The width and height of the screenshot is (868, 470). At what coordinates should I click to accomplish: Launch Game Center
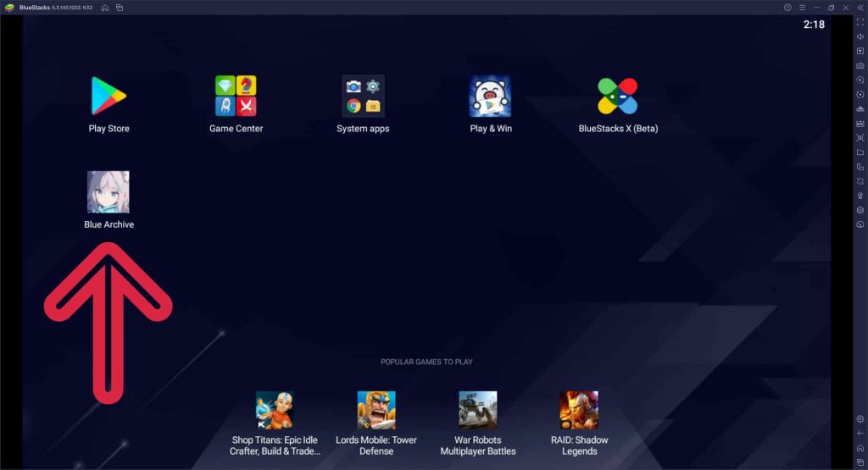point(236,97)
